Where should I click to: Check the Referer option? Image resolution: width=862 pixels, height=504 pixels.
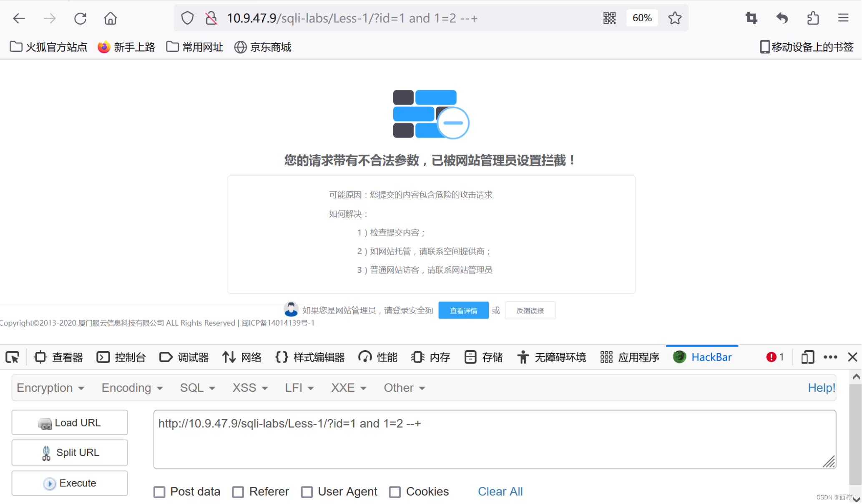point(238,492)
